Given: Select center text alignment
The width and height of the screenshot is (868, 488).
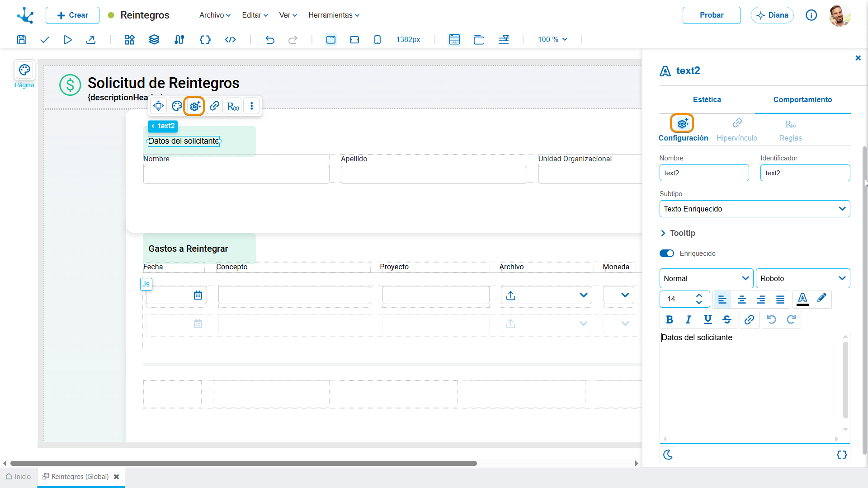Looking at the screenshot, I should click(741, 299).
